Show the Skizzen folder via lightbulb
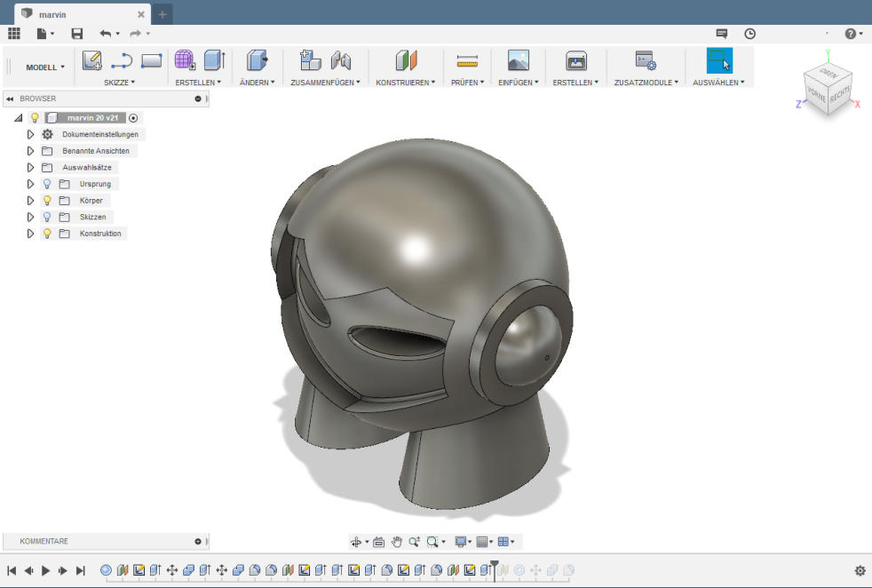The height and width of the screenshot is (588, 872). click(x=47, y=217)
